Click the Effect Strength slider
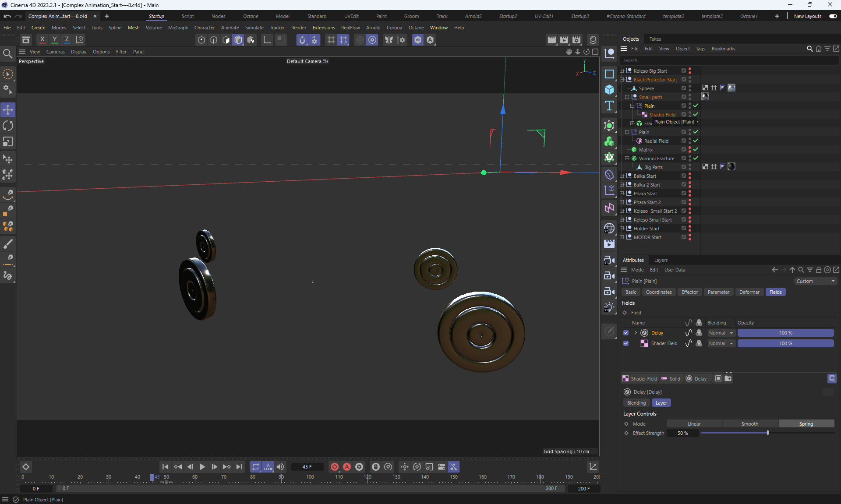The width and height of the screenshot is (841, 504). coord(767,433)
